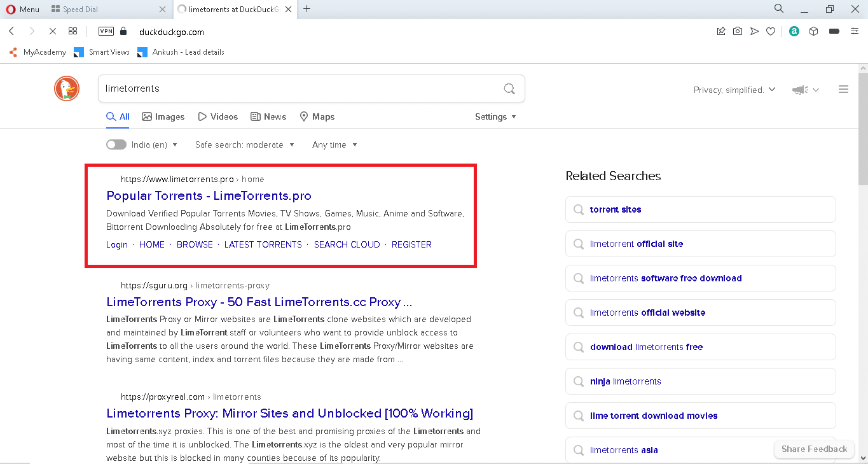868x464 pixels.
Task: Select 'limetorrents software free download' suggestion
Action: pyautogui.click(x=700, y=278)
